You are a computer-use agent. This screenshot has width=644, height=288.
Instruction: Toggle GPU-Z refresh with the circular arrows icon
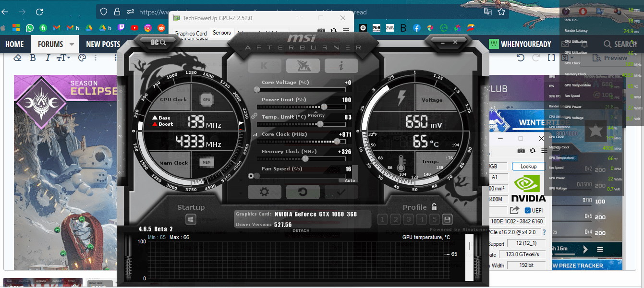(x=532, y=150)
